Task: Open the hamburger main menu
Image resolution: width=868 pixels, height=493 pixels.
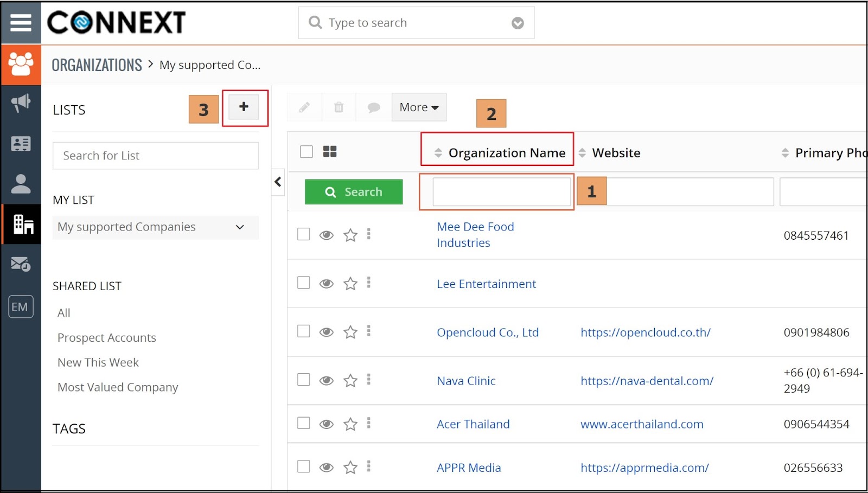Action: coord(21,22)
